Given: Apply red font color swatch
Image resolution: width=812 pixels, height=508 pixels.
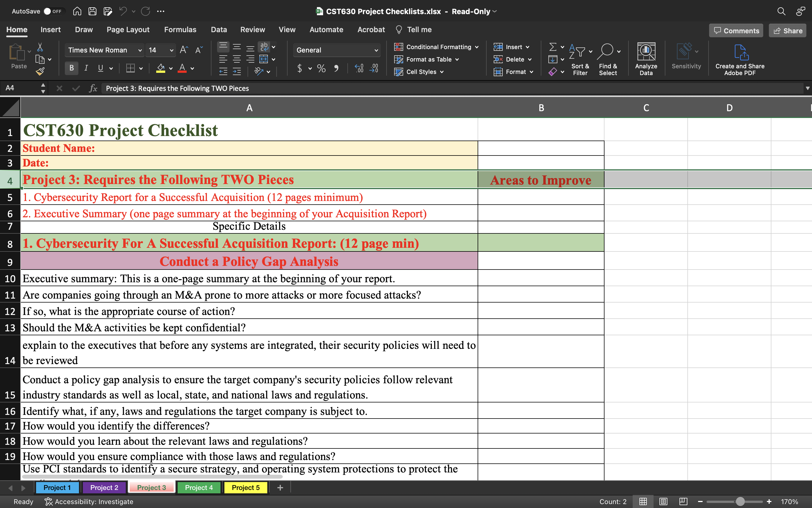Looking at the screenshot, I should pos(182,68).
